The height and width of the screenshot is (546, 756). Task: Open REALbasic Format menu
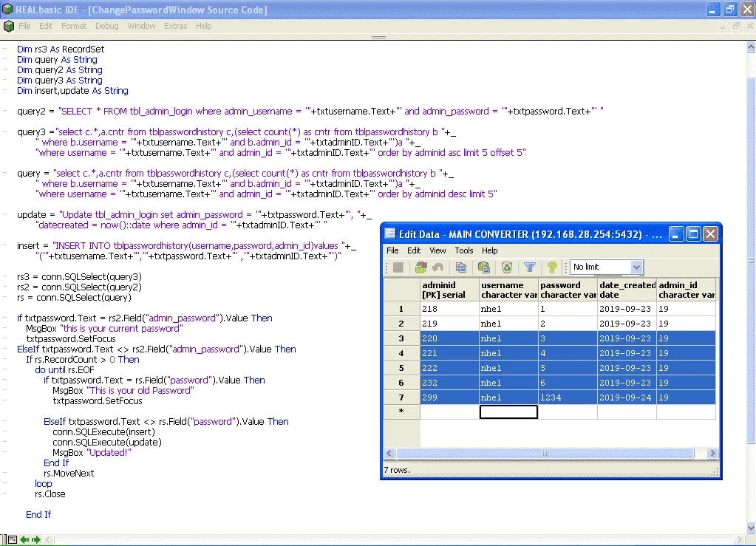pyautogui.click(x=74, y=26)
